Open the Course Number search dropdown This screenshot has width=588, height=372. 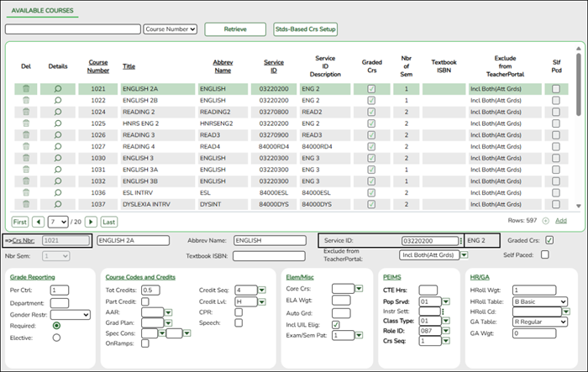(x=171, y=29)
